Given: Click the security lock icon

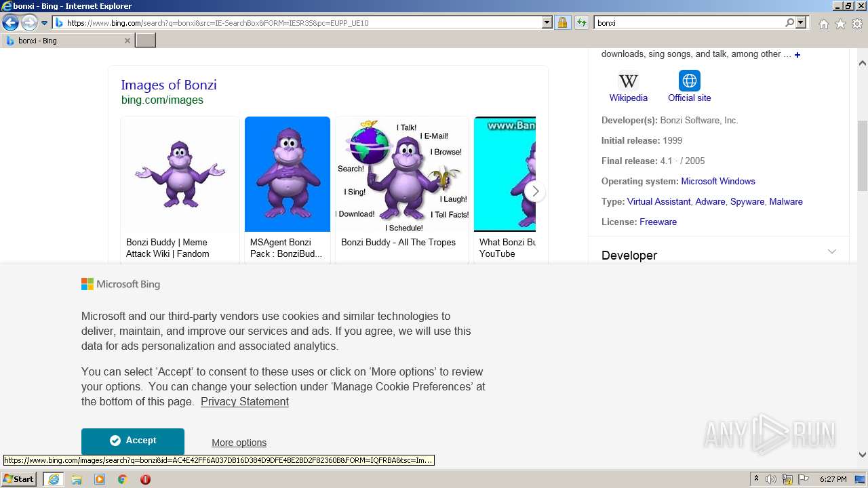Looking at the screenshot, I should (562, 23).
